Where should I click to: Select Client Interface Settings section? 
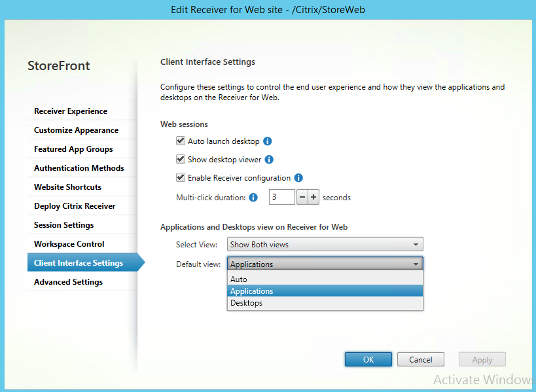86,263
